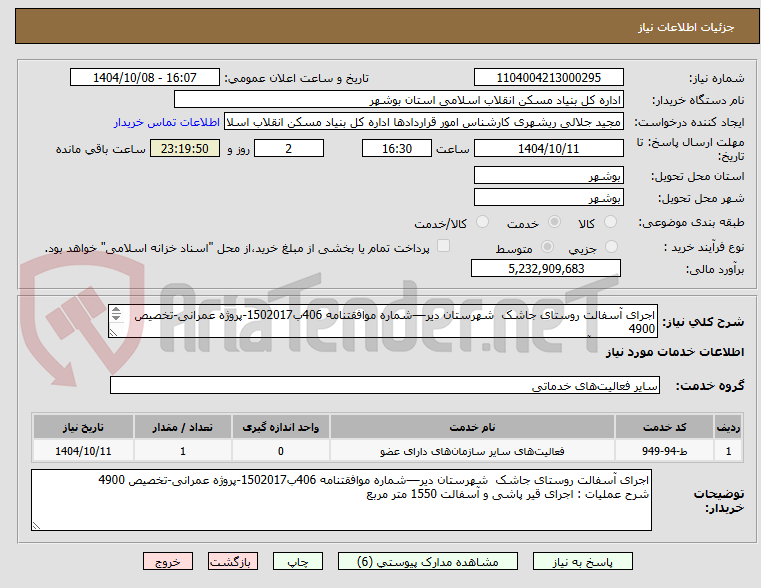The height and width of the screenshot is (588, 761).
Task: Select the کالا radio button
Action: click(x=610, y=222)
